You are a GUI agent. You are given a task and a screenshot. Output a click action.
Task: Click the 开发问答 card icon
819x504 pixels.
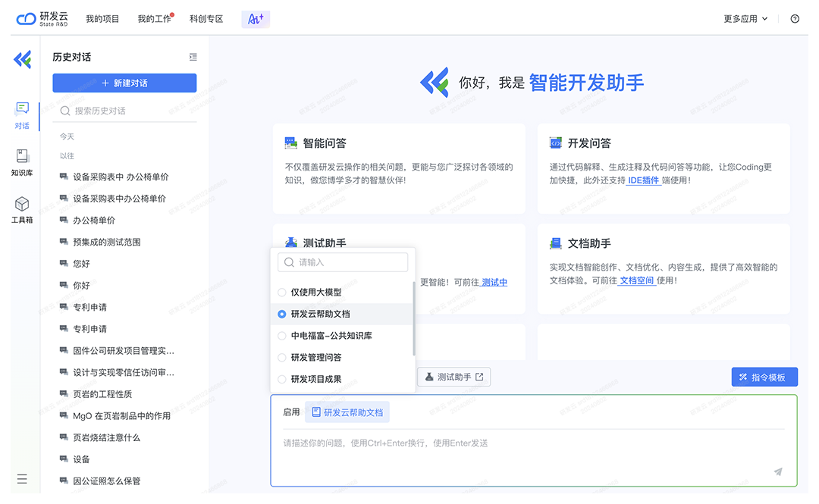point(555,143)
